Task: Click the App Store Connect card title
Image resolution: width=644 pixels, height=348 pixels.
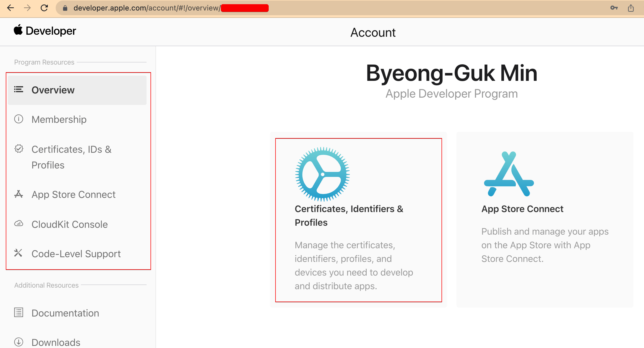Action: [x=522, y=209]
